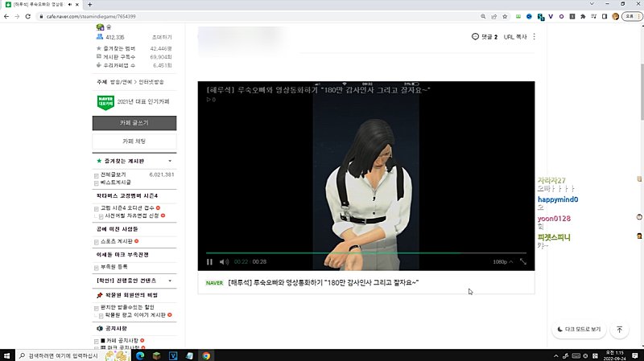Go back with the browser back arrow

(6, 16)
